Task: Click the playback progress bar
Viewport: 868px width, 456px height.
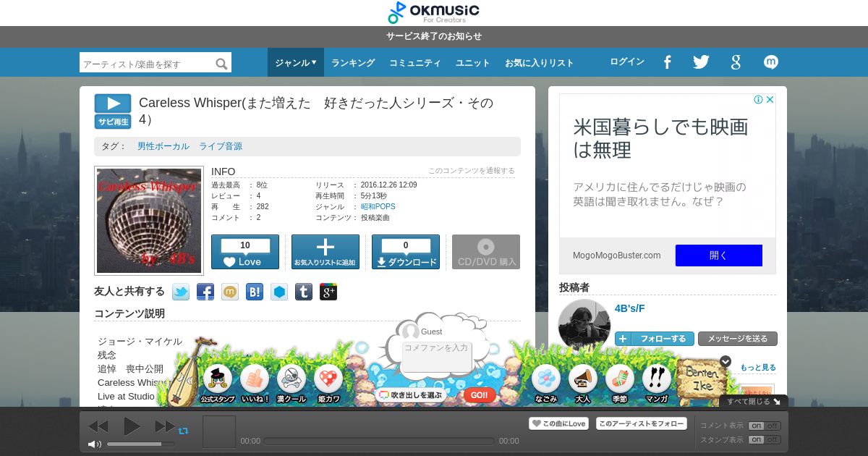Action: tap(379, 441)
